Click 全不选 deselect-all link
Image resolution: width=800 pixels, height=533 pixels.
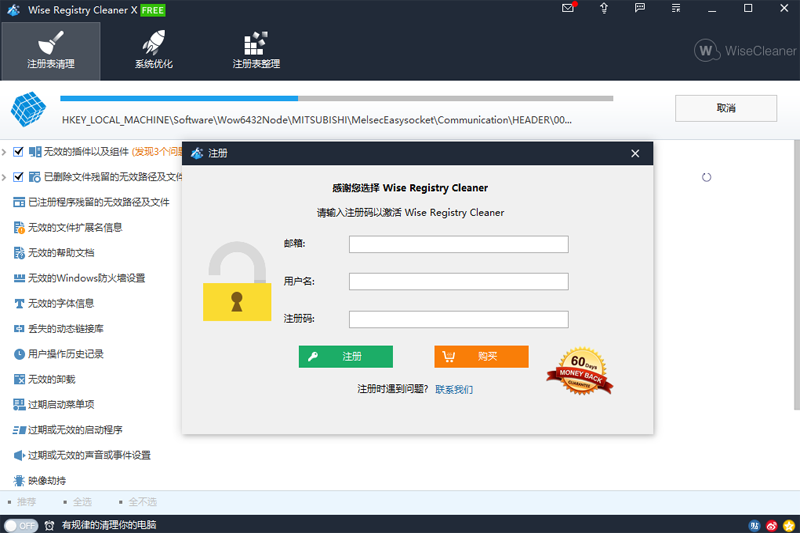(142, 502)
